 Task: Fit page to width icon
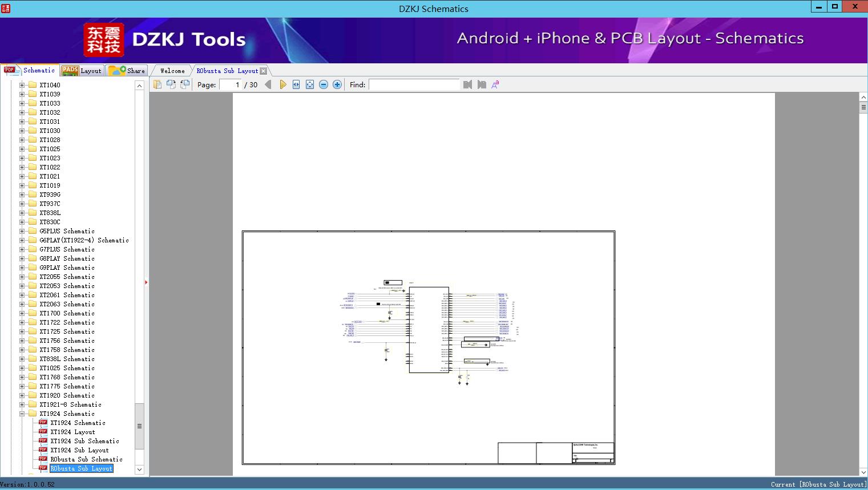(x=296, y=84)
